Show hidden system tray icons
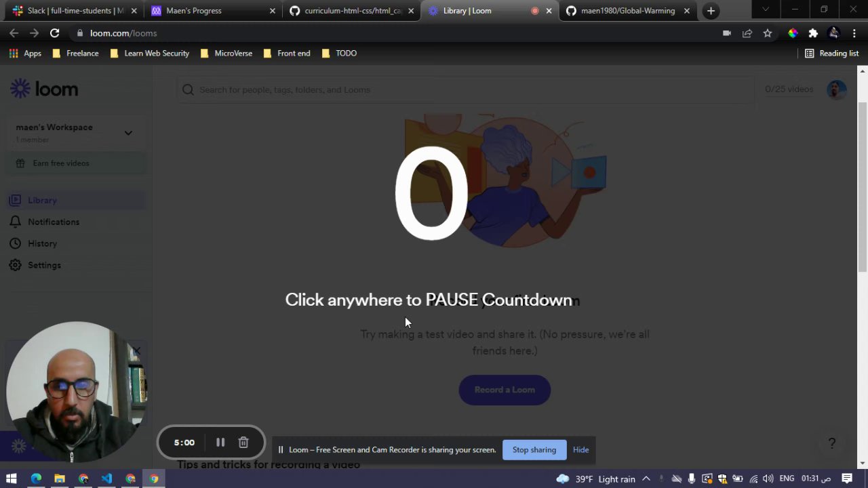 click(x=646, y=479)
